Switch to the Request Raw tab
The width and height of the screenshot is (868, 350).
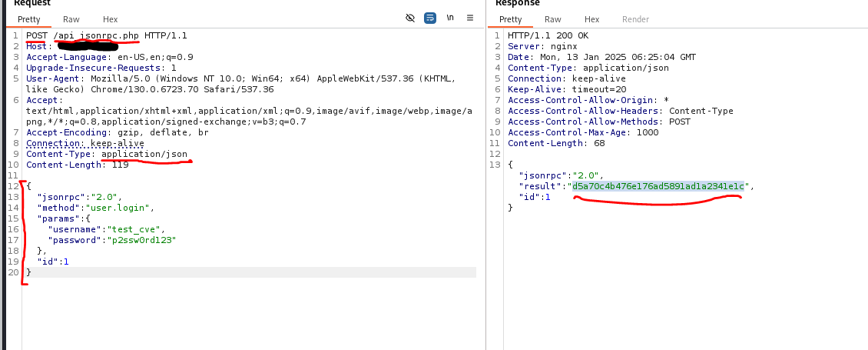pyautogui.click(x=71, y=19)
